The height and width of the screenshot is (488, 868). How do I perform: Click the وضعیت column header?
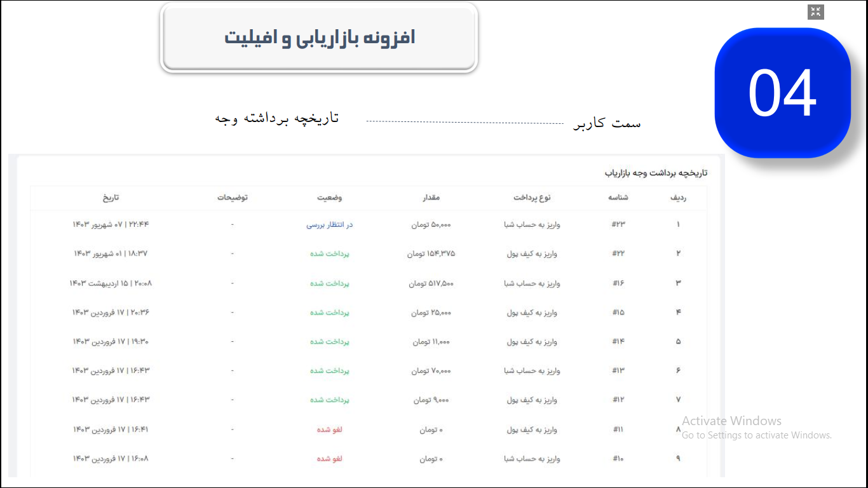[x=330, y=198]
